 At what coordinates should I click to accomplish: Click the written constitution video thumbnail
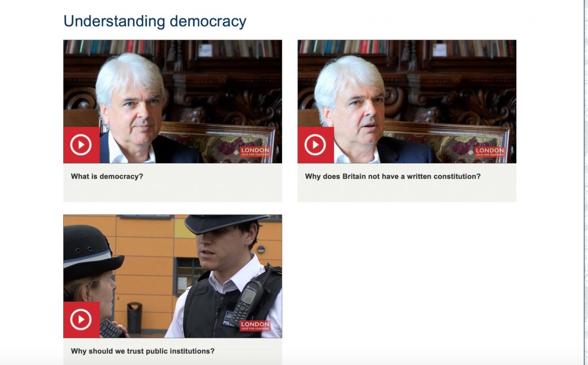pyautogui.click(x=407, y=101)
